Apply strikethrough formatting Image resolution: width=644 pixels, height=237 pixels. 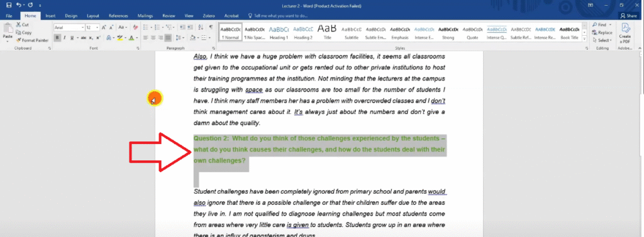[84, 38]
